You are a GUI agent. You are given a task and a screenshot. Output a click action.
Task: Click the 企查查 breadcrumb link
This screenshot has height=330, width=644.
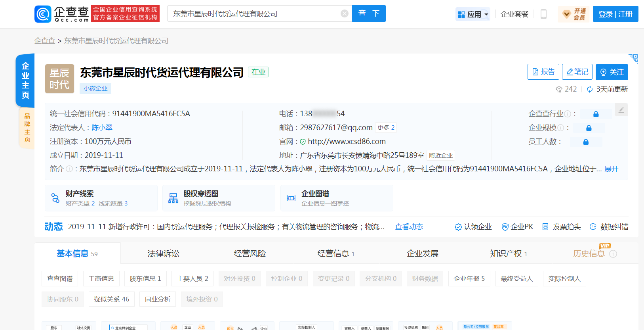pyautogui.click(x=45, y=40)
